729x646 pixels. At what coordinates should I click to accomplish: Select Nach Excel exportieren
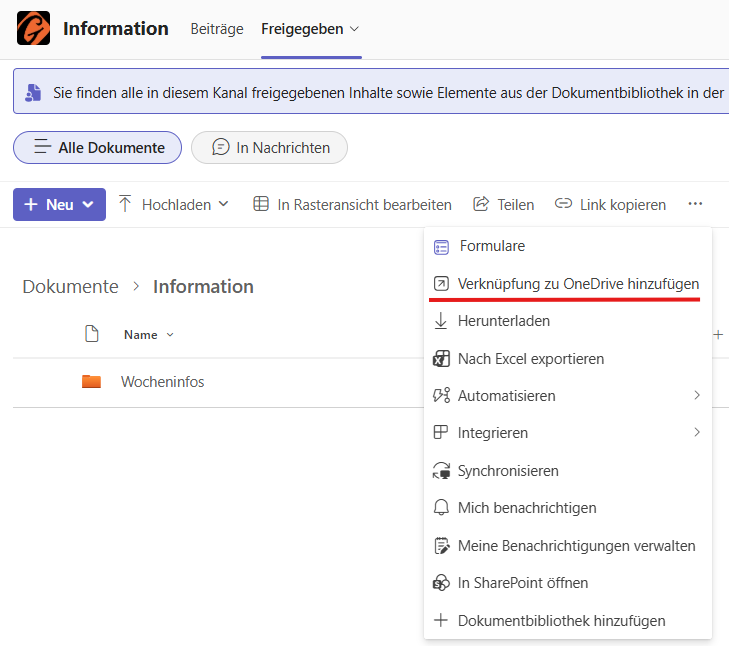530,358
